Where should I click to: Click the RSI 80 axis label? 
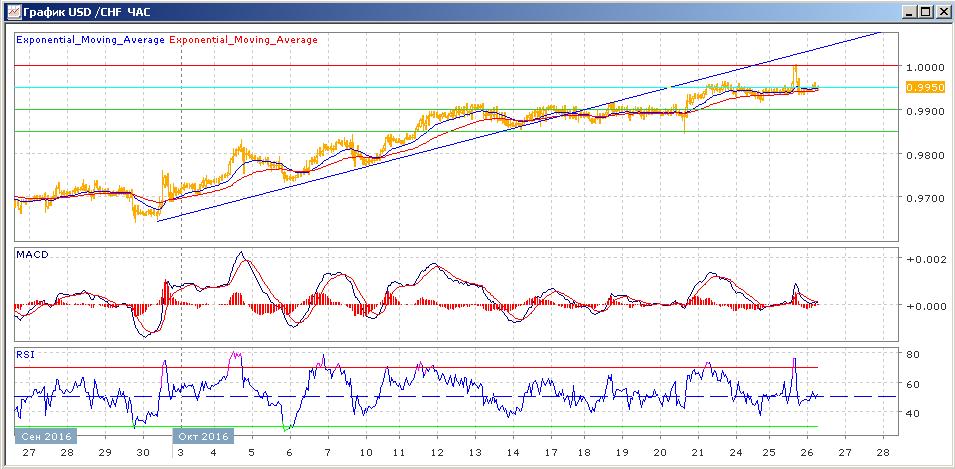pyautogui.click(x=913, y=354)
